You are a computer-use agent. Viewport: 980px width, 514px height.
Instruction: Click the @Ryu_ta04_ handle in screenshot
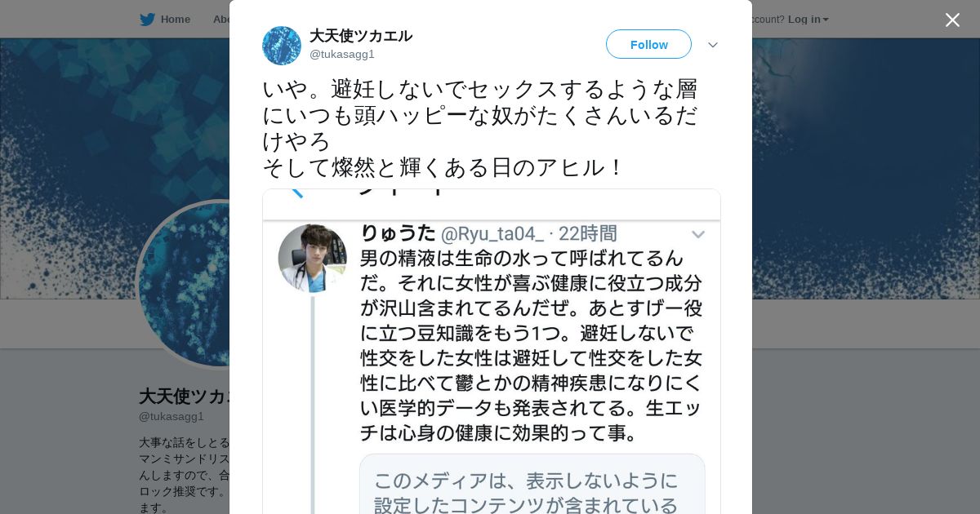click(x=492, y=234)
